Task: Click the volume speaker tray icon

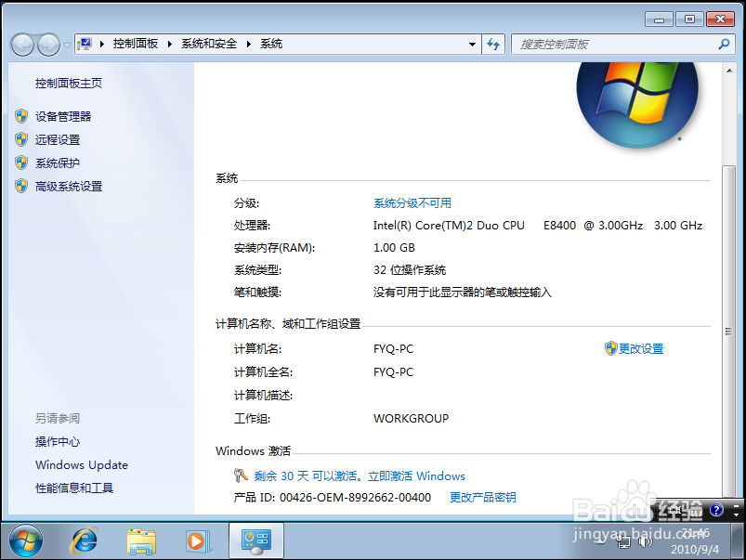Action: point(645,541)
